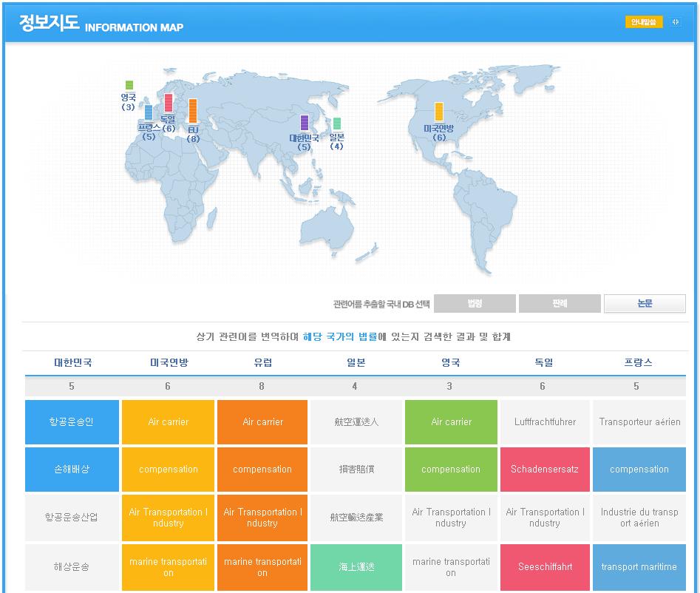The width and height of the screenshot is (700, 593).
Task: Select the 판례 database option
Action: click(x=560, y=303)
